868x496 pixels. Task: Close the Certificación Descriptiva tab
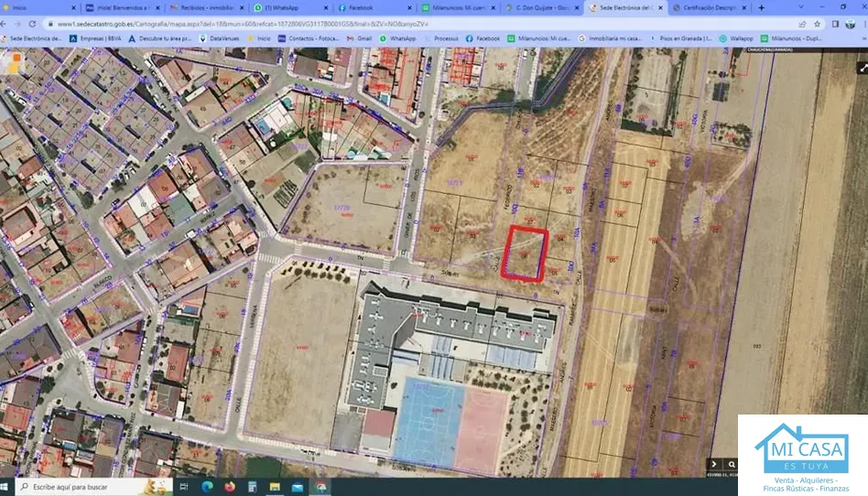pos(744,7)
